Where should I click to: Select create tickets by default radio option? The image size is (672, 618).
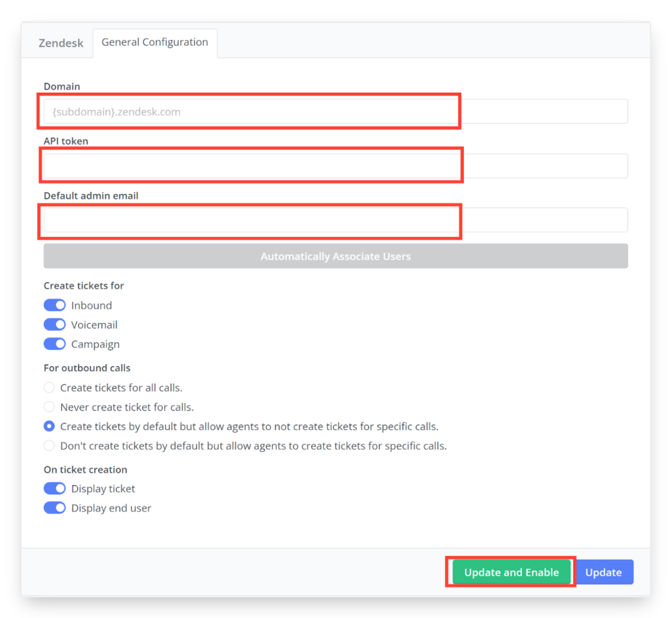(49, 426)
